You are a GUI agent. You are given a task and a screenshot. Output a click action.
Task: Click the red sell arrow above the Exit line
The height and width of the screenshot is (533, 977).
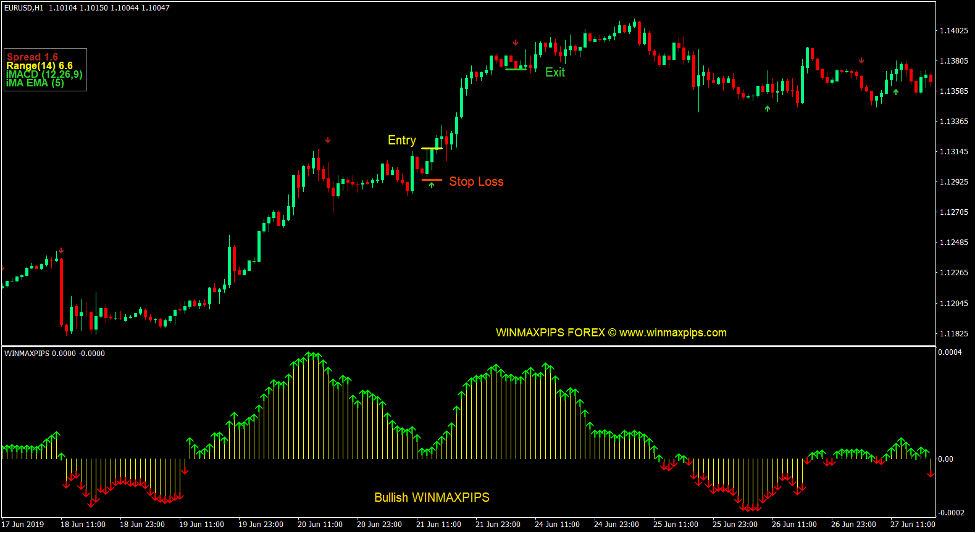(515, 43)
